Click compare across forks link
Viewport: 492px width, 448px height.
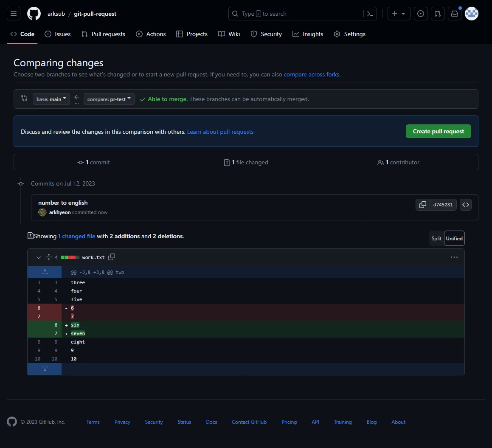pos(312,74)
